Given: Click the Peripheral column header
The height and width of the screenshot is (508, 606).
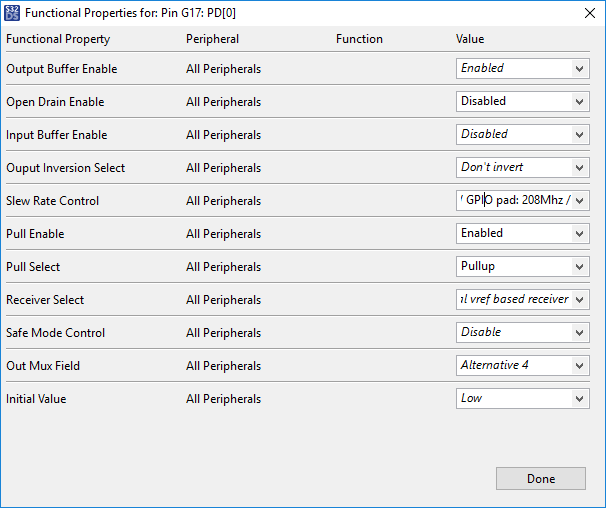Looking at the screenshot, I should [x=211, y=39].
